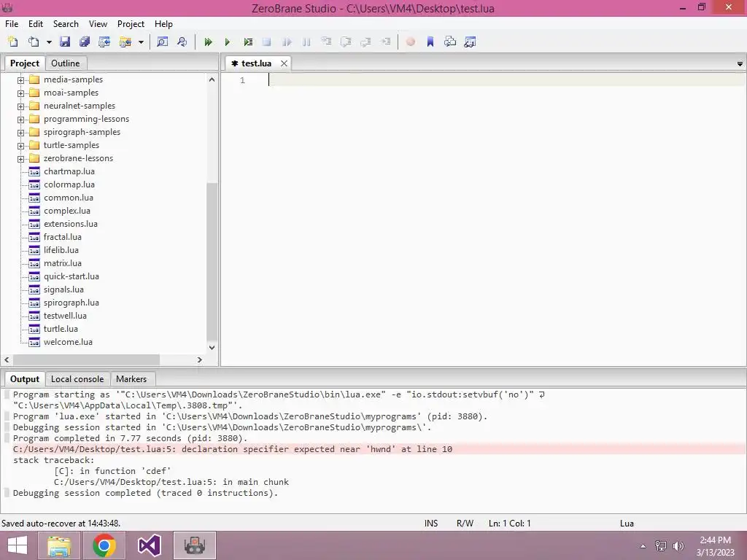This screenshot has height=560, width=747.
Task: Open Visual Studio from the taskbar
Action: pyautogui.click(x=149, y=545)
